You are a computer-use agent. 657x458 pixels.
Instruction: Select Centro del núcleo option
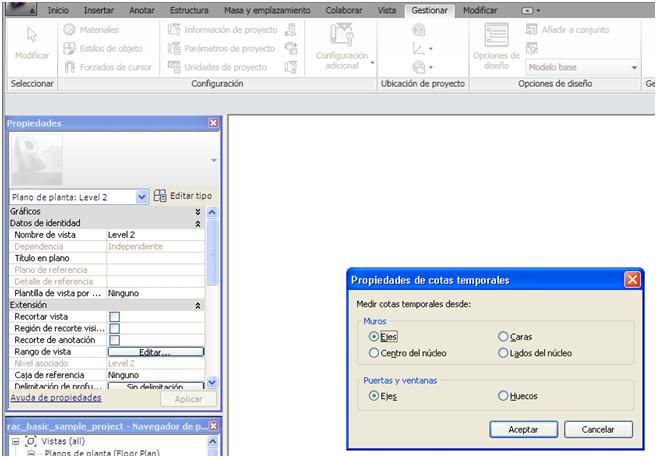click(374, 353)
